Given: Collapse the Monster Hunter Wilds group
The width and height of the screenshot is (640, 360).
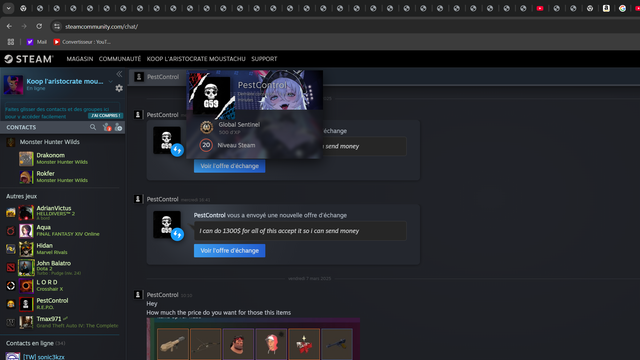Looking at the screenshot, I should (49, 142).
